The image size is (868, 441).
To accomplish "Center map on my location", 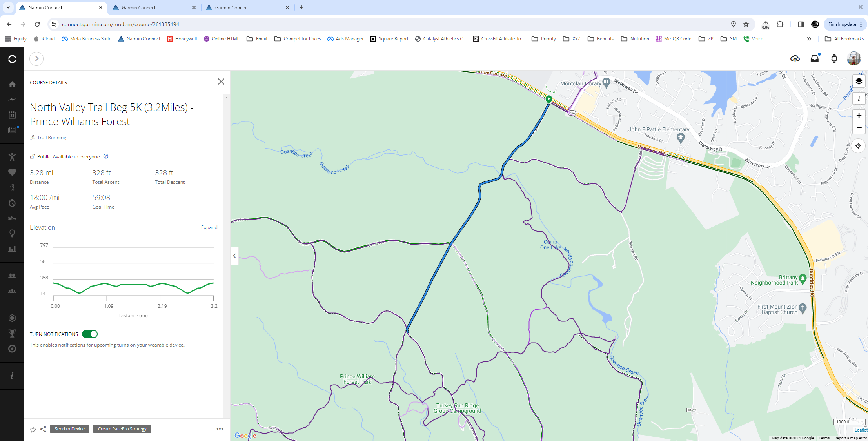I will (x=858, y=146).
